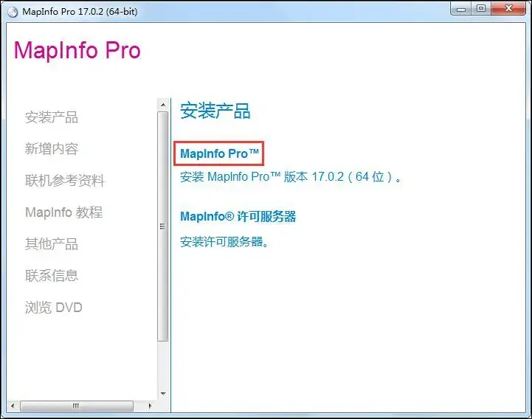The image size is (532, 419).
Task: Minimize the MapInfo Pro installer window
Action: [x=461, y=9]
